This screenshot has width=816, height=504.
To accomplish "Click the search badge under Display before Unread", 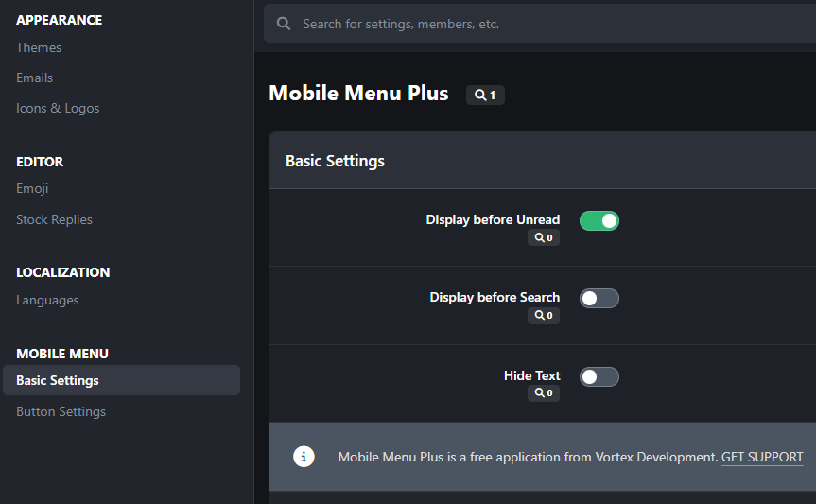I will (x=544, y=238).
